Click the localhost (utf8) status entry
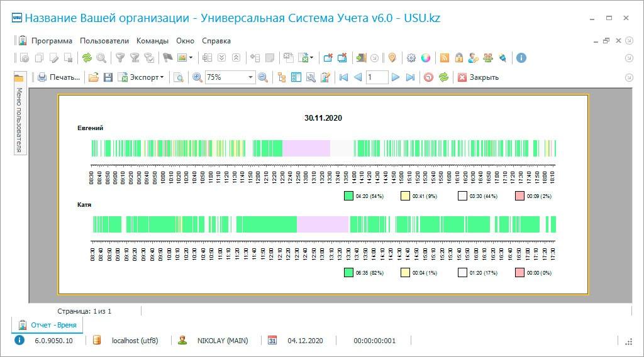 [135, 341]
